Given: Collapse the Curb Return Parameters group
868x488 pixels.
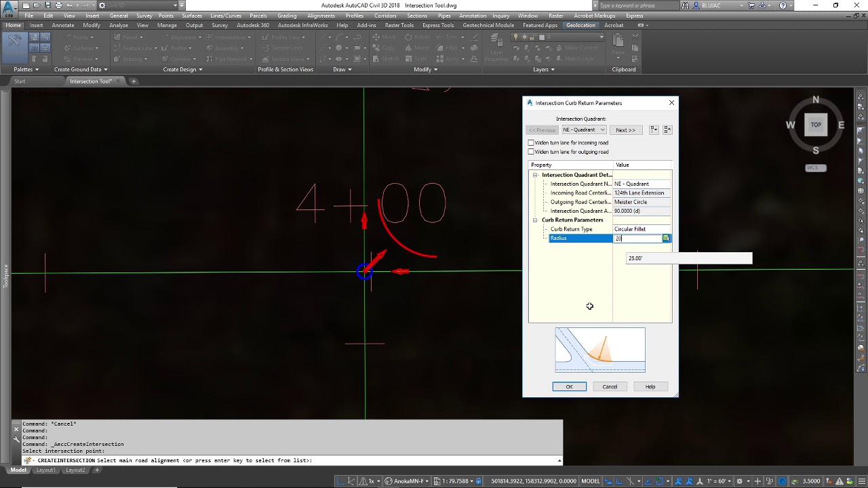Looking at the screenshot, I should click(x=535, y=220).
